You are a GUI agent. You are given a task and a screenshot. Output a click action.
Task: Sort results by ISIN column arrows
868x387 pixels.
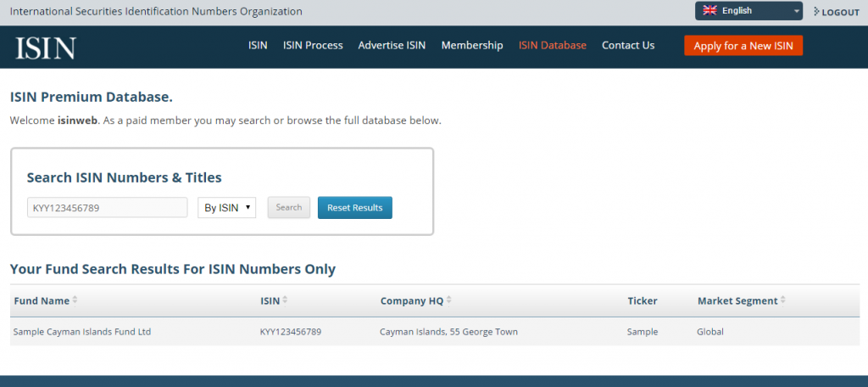click(285, 300)
